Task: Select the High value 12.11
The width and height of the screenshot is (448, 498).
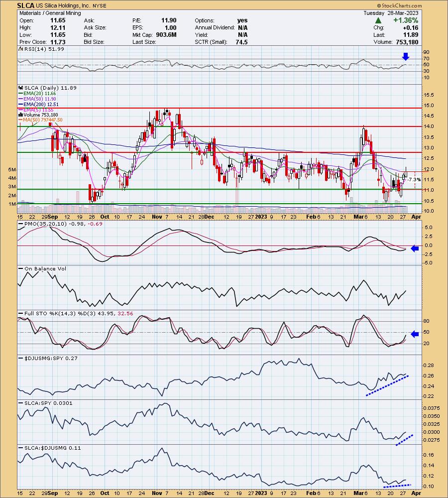Action: tap(58, 27)
